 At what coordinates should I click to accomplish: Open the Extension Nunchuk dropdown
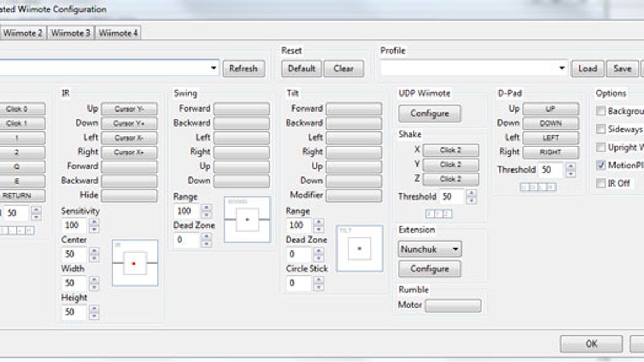430,249
